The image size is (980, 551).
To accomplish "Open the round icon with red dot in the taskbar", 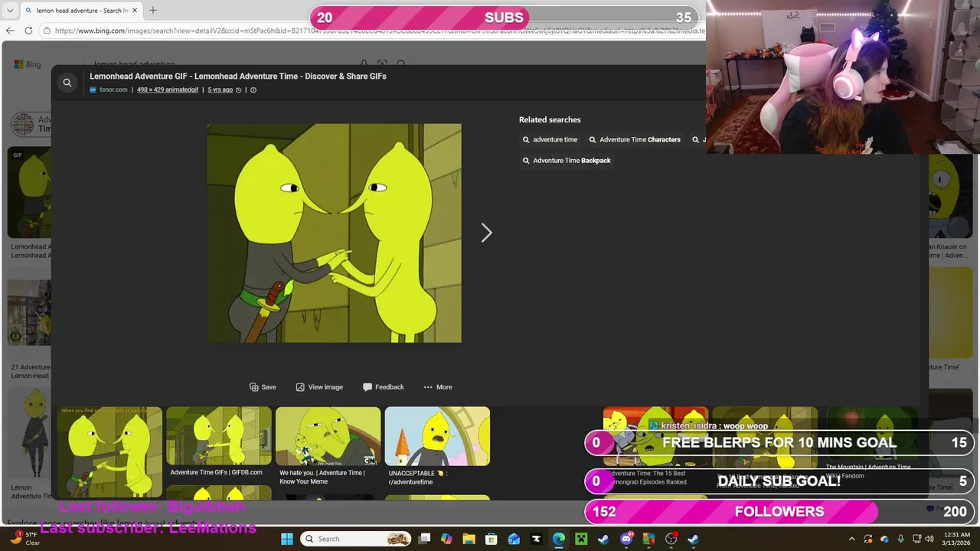I will click(x=671, y=539).
